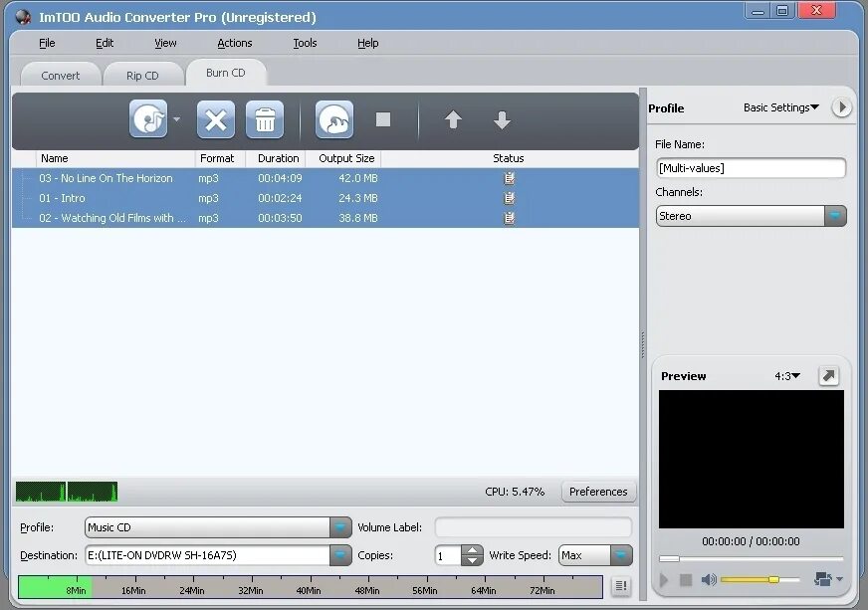Open the Edit menu
The width and height of the screenshot is (868, 610).
point(105,43)
